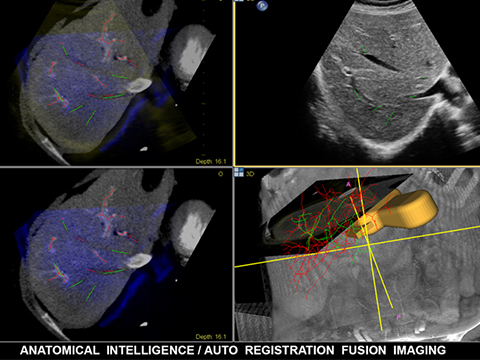The width and height of the screenshot is (480, 360).
Task: Click the yellow vertical divider between top panels
Action: pos(234,83)
